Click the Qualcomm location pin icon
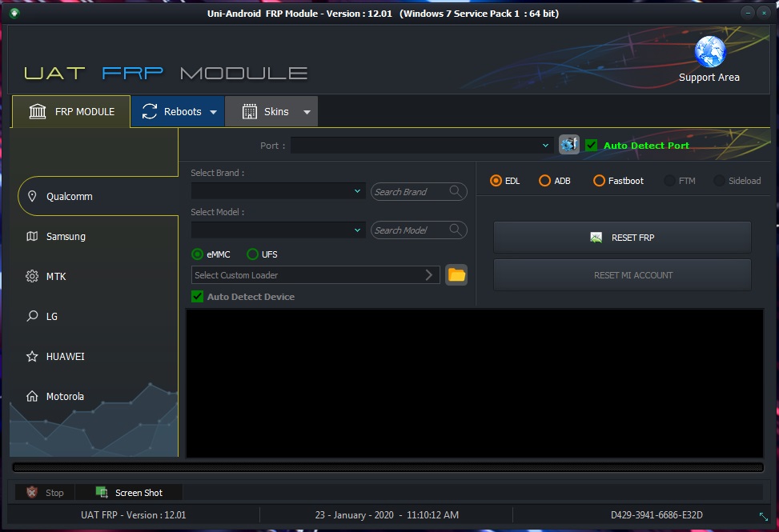 pyautogui.click(x=32, y=196)
